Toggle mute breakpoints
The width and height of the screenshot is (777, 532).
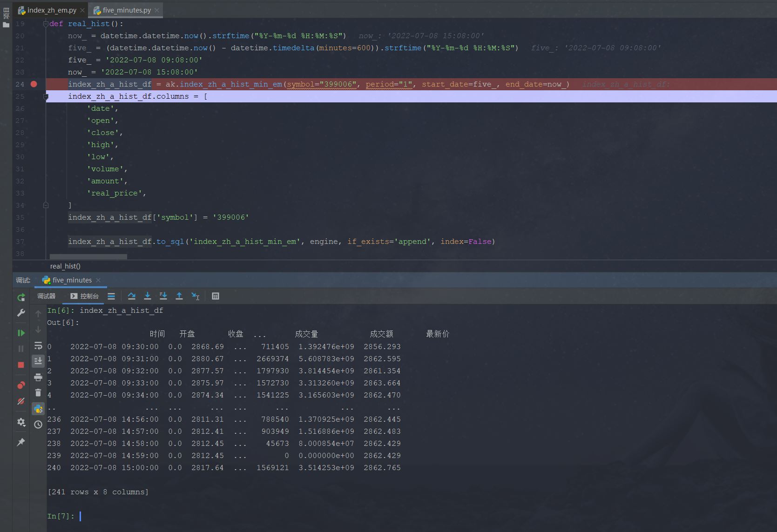[21, 401]
